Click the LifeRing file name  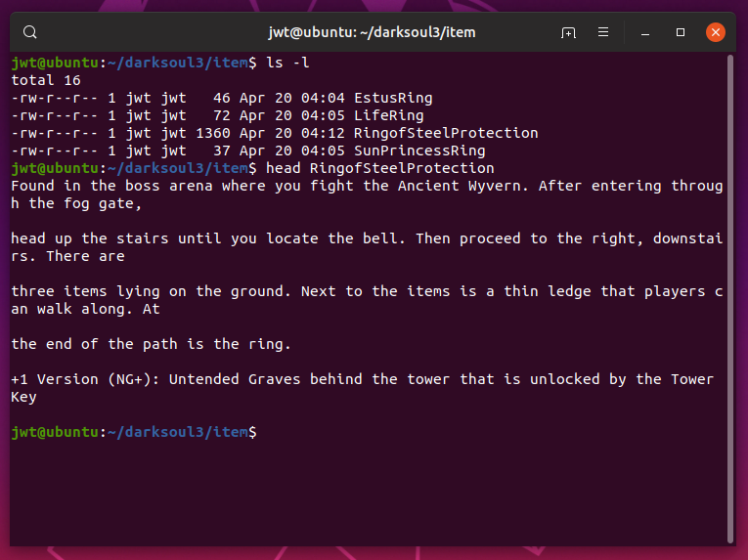(389, 115)
